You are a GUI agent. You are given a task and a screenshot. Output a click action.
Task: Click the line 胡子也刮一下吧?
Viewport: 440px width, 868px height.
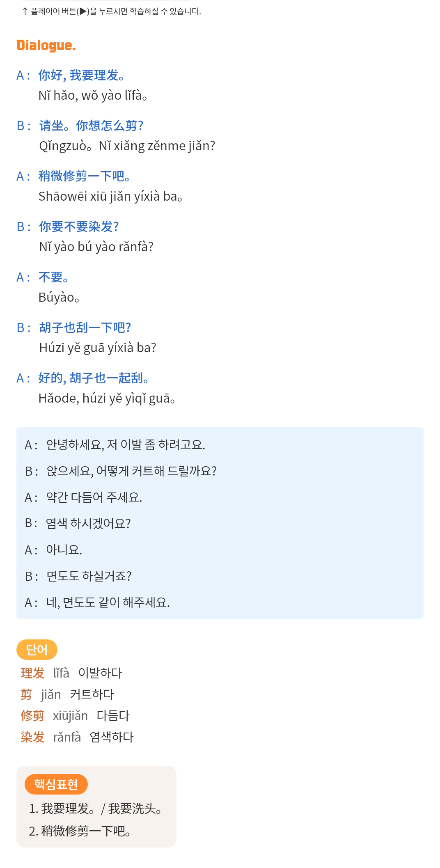(85, 328)
